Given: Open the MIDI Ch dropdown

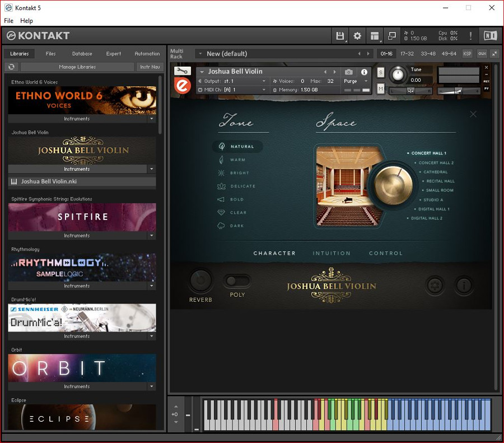Looking at the screenshot, I should 232,90.
